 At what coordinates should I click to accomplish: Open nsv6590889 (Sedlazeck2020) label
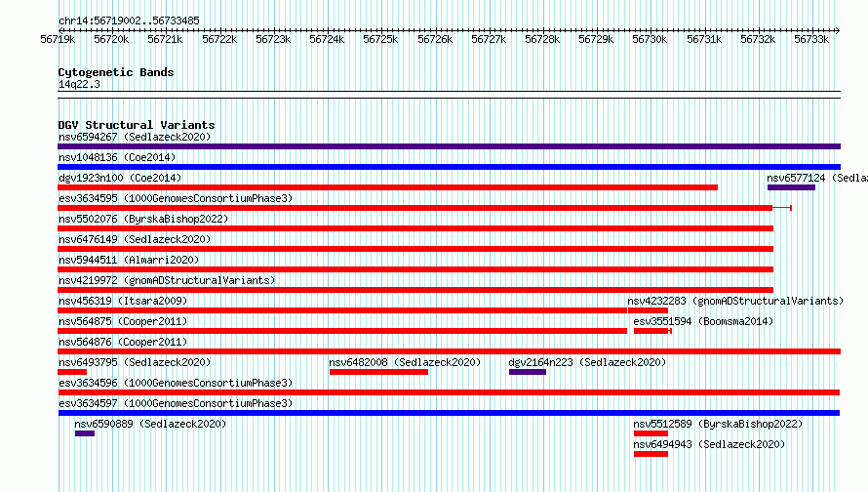tap(150, 424)
